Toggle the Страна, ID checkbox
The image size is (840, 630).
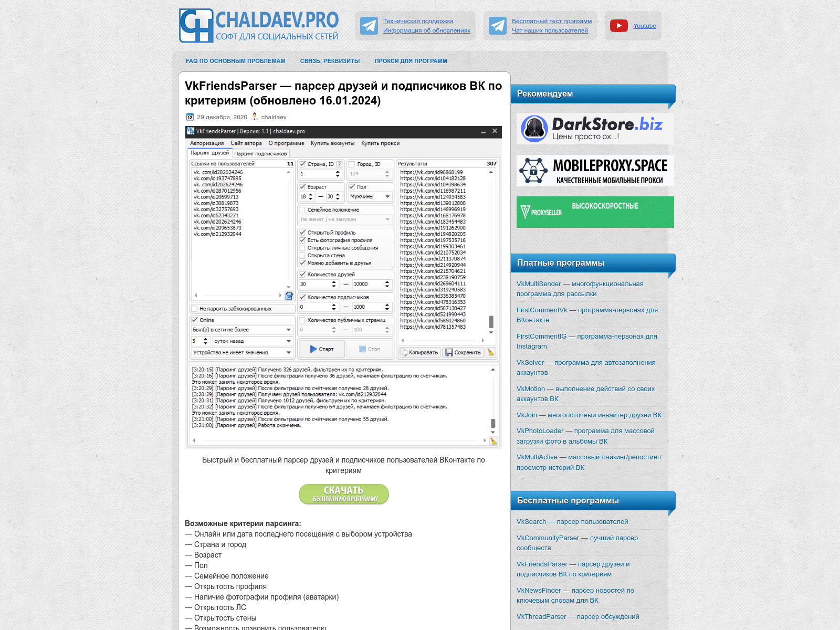302,164
